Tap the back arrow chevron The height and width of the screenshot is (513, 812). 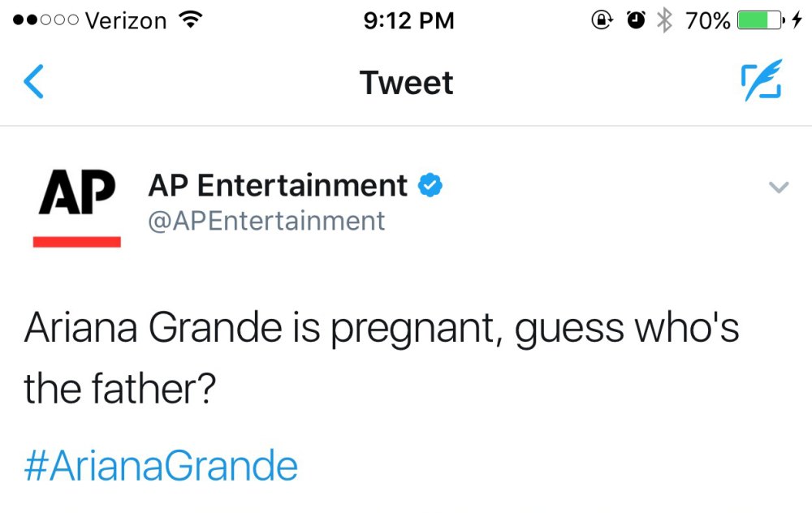click(34, 83)
